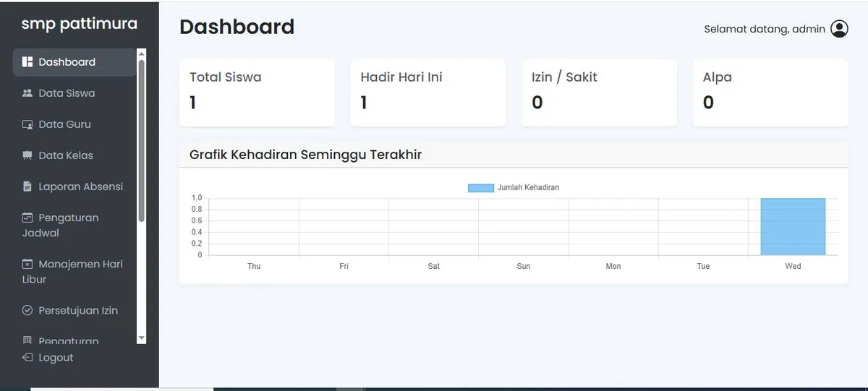The height and width of the screenshot is (391, 868).
Task: Click the Data Siswa people icon
Action: coord(27,93)
